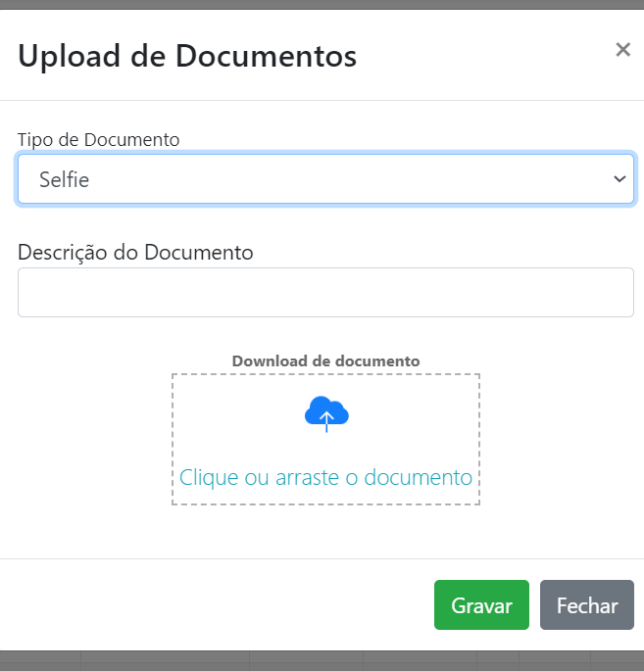Expand the dropdown chevron next to Selfie
Image resolution: width=644 pixels, height=671 pixels.
[x=619, y=179]
